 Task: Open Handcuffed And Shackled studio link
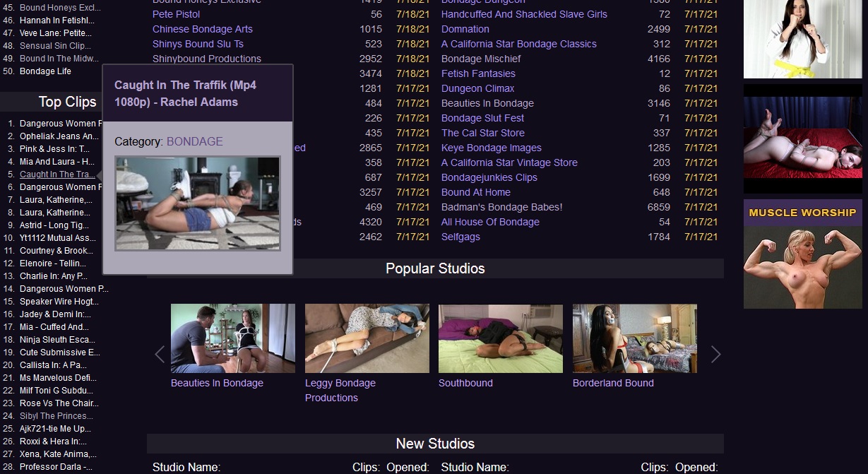point(524,14)
